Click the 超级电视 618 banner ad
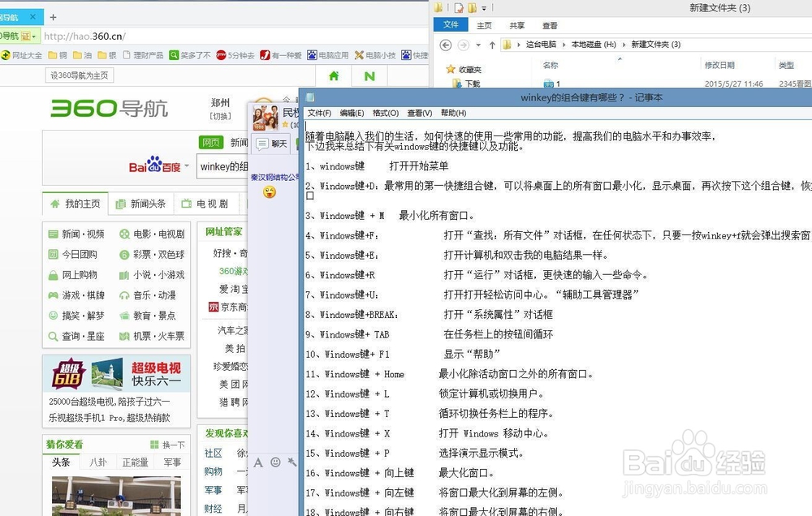Image resolution: width=812 pixels, height=516 pixels. [116, 374]
